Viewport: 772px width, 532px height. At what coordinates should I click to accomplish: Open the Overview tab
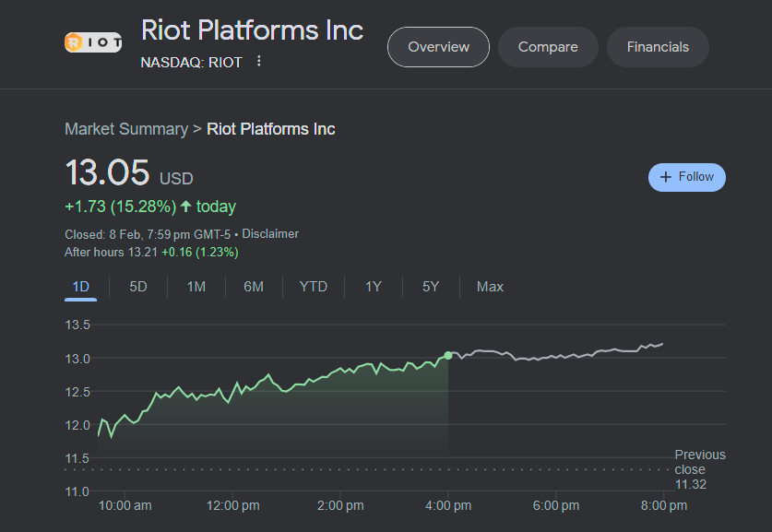coord(438,47)
